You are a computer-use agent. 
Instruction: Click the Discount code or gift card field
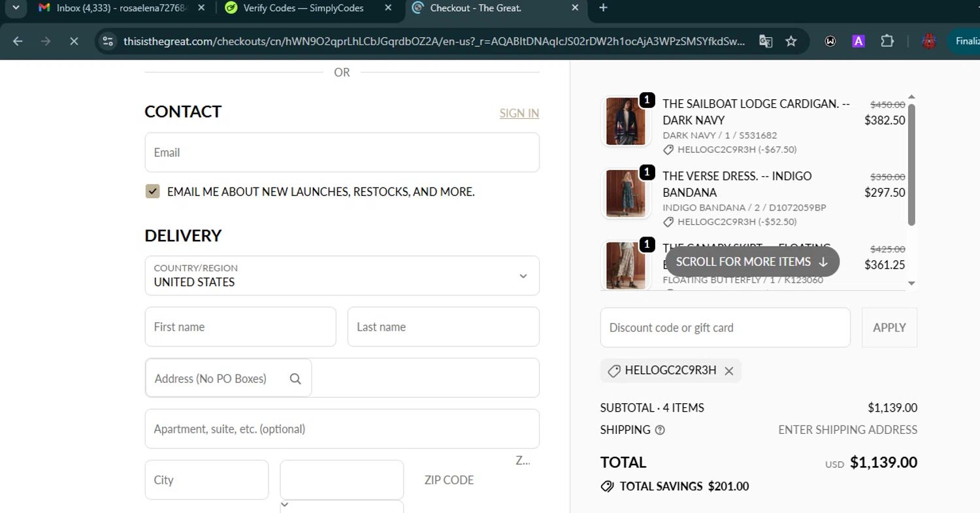click(725, 327)
